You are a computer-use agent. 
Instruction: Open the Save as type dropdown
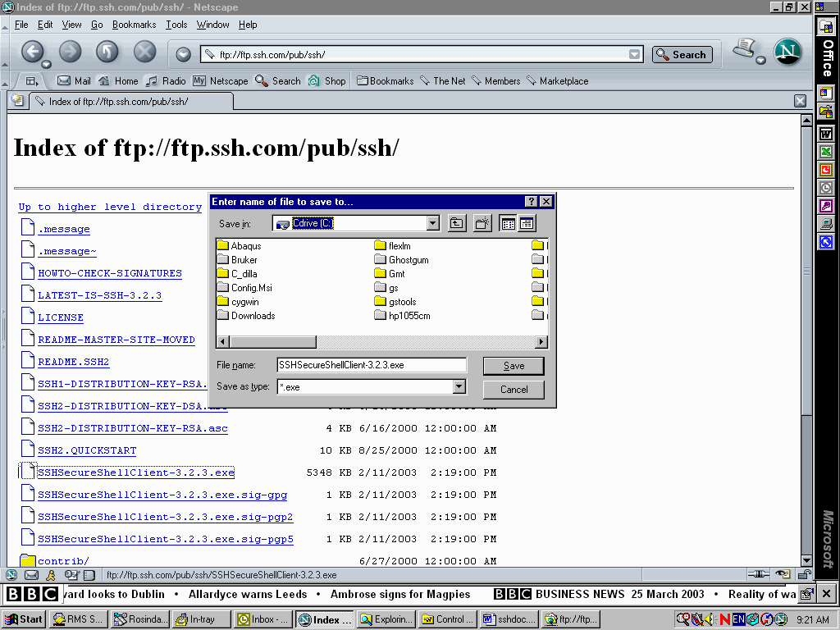click(x=459, y=386)
